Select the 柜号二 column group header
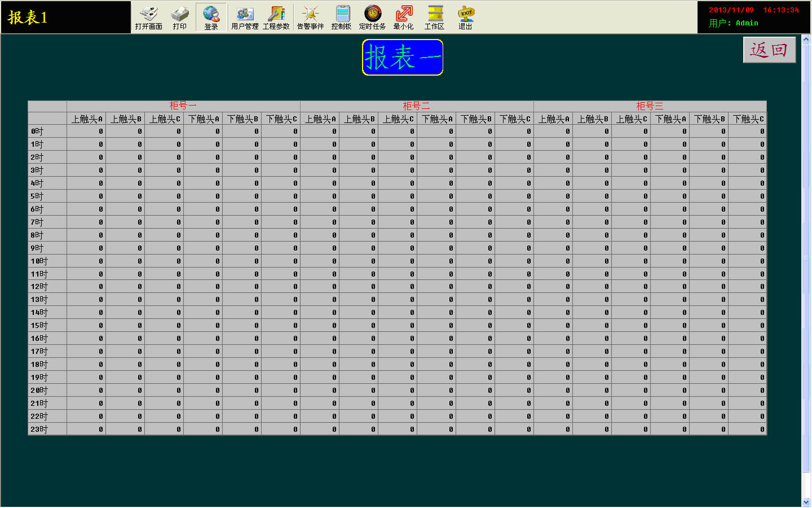Image resolution: width=812 pixels, height=508 pixels. pyautogui.click(x=417, y=106)
